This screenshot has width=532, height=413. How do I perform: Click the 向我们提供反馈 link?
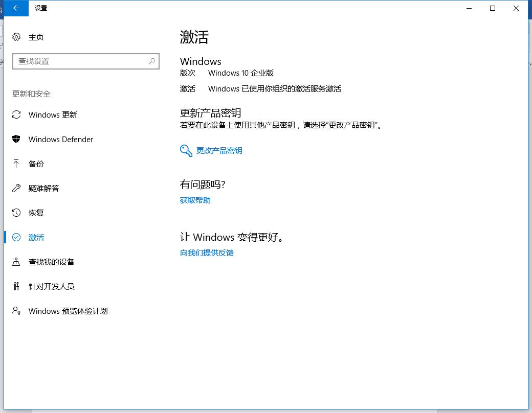tap(207, 253)
